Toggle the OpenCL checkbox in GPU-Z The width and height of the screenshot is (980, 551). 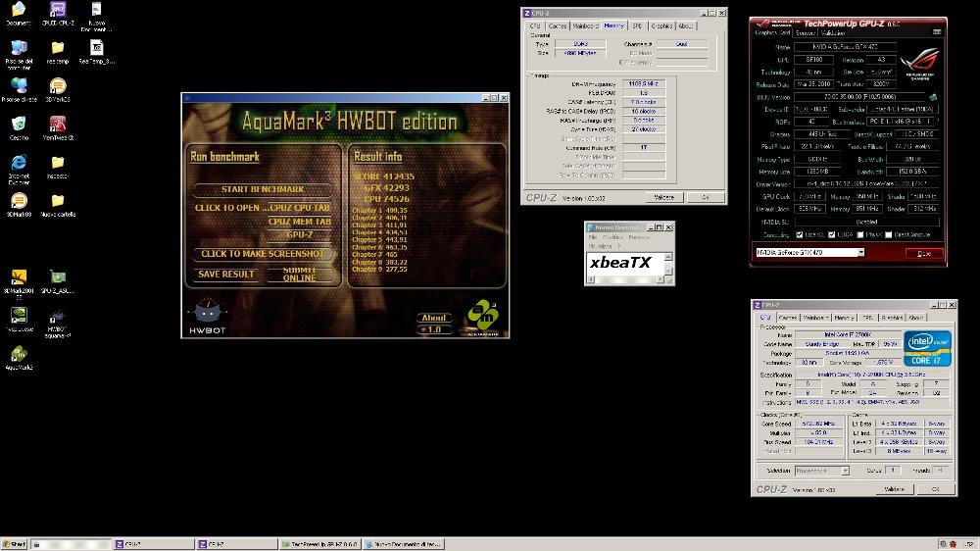pos(800,235)
